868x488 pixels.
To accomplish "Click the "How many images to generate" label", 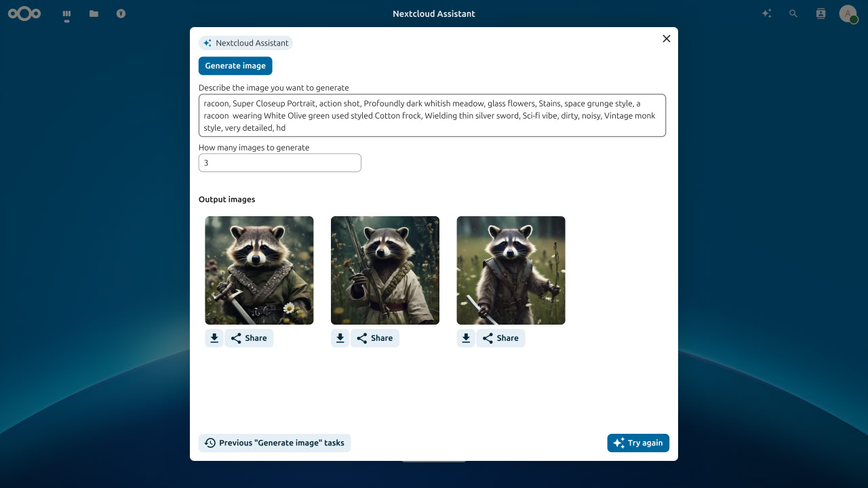I will click(254, 147).
